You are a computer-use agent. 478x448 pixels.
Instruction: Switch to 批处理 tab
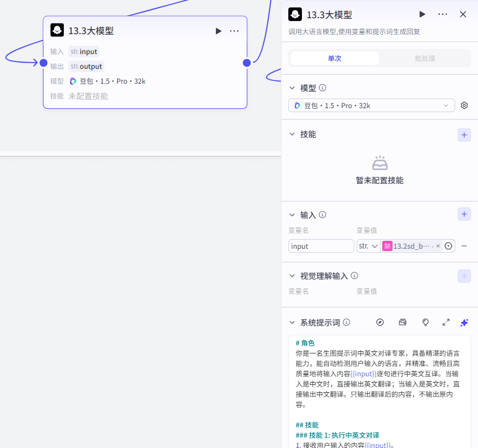424,58
